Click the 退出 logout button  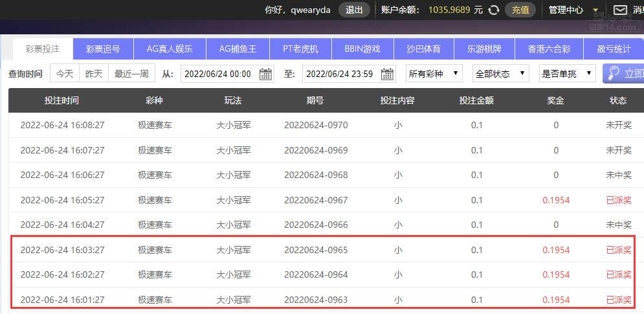354,10
